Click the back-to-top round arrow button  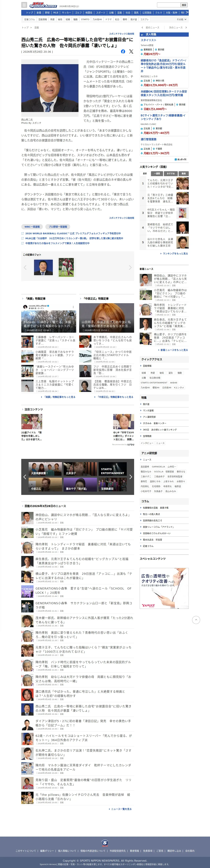(196, 620)
